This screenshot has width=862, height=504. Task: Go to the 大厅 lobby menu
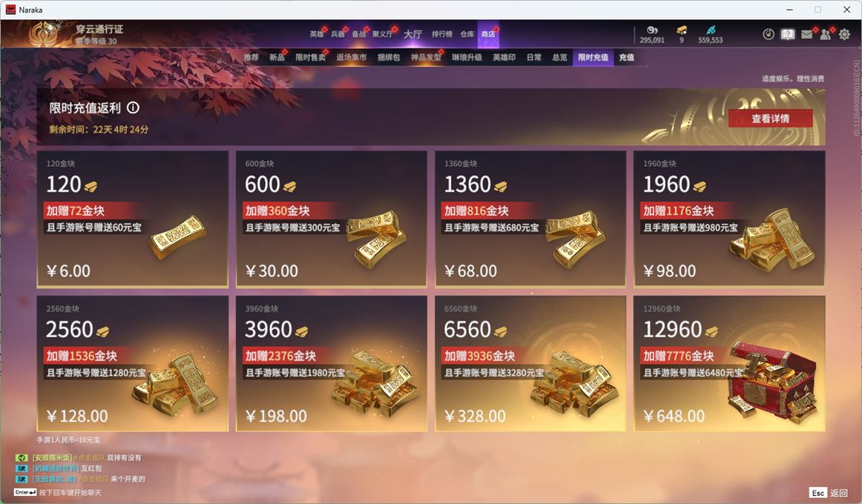[413, 34]
